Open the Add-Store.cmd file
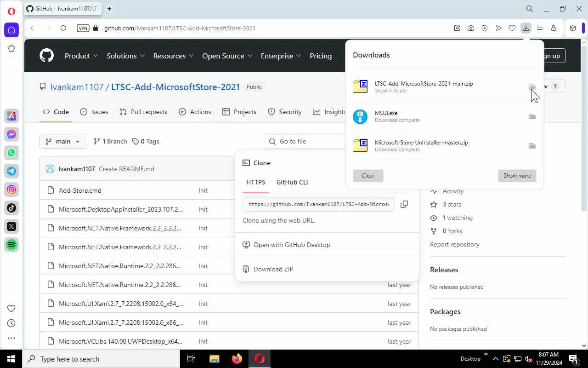 80,190
